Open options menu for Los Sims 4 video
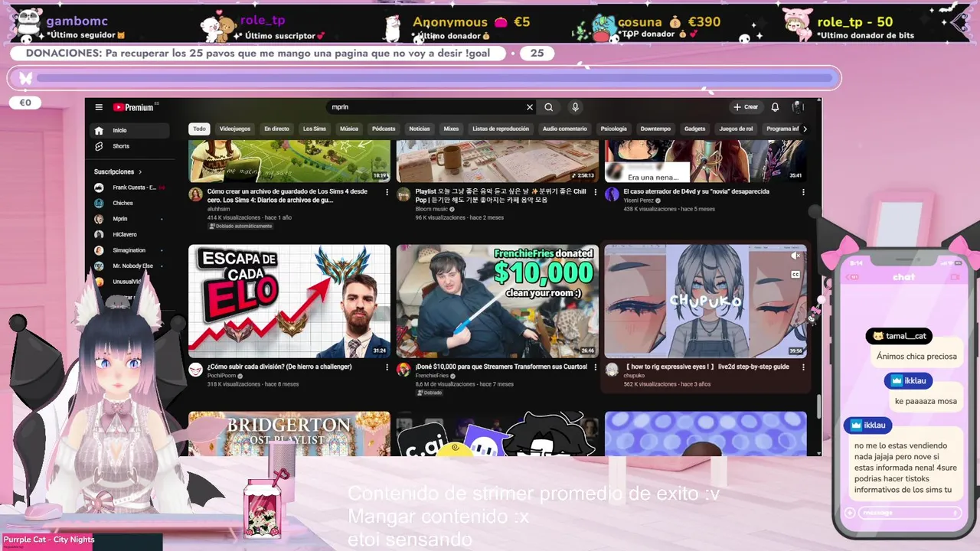Screen dimensions: 980x551 (x=387, y=192)
